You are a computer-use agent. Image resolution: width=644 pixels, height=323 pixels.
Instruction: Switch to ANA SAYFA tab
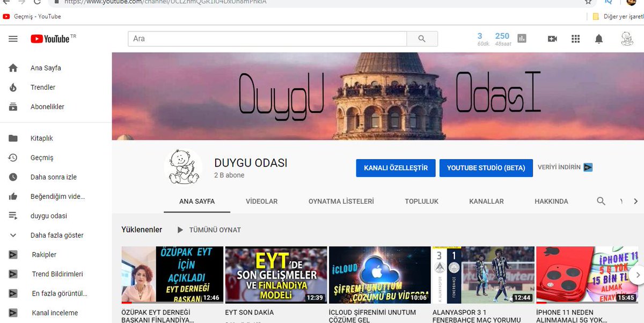197,202
